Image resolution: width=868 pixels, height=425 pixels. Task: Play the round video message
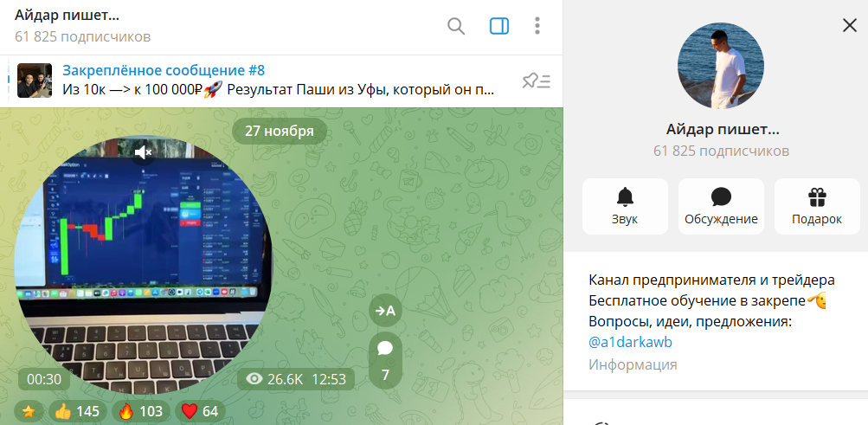tap(143, 266)
